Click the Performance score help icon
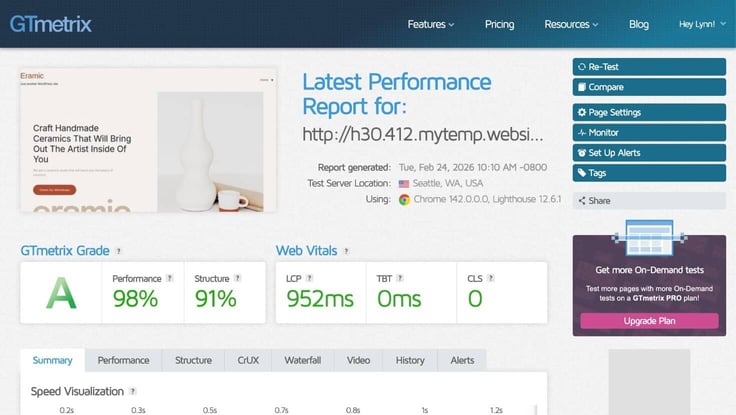The width and height of the screenshot is (736, 415). click(170, 278)
